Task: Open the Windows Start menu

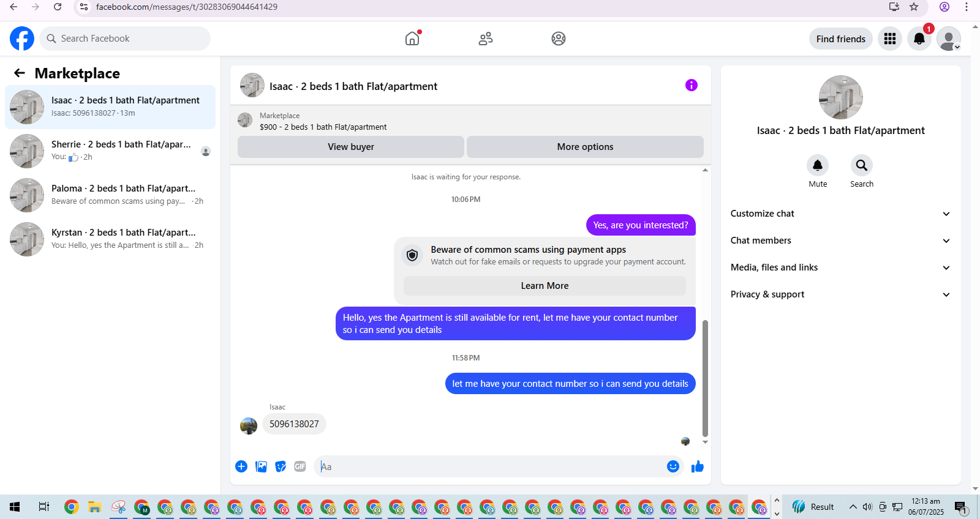Action: tap(15, 507)
